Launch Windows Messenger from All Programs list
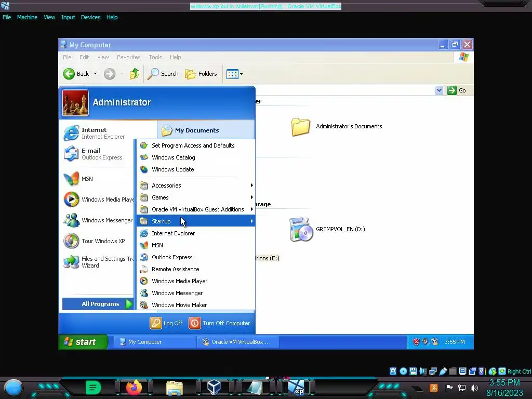This screenshot has height=399, width=532. (196, 293)
